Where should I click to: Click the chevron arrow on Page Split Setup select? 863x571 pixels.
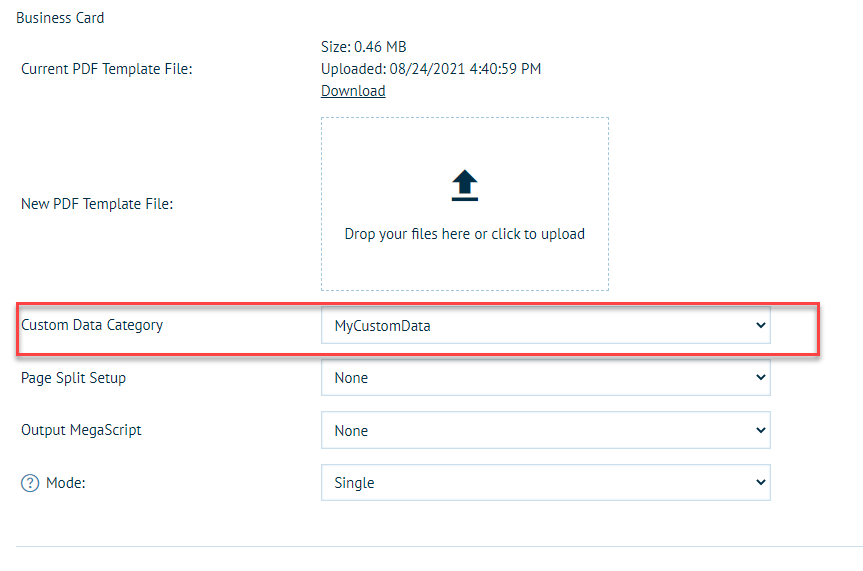click(x=760, y=378)
